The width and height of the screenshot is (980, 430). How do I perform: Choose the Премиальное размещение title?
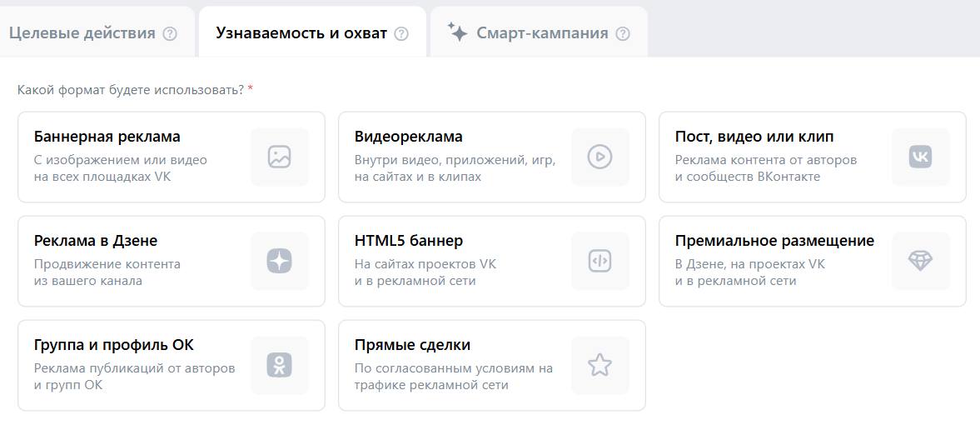pos(774,241)
